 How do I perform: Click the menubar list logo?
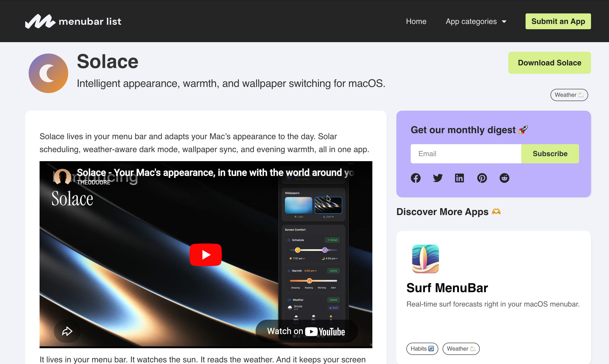click(73, 21)
